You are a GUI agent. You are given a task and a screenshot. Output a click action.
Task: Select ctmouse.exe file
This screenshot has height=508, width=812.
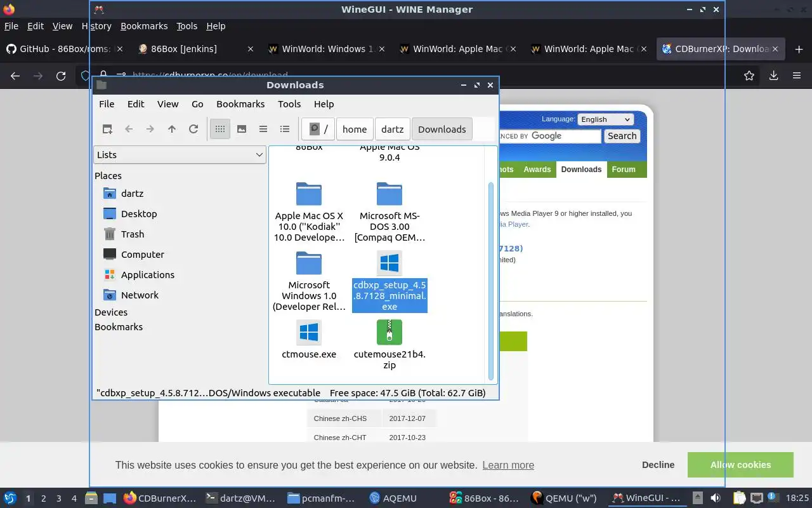309,339
